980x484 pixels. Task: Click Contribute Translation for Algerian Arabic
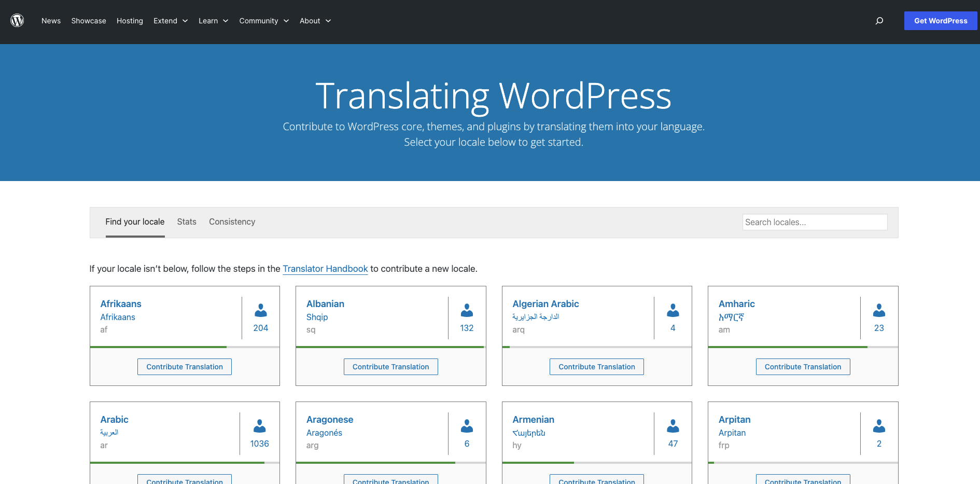(x=597, y=367)
